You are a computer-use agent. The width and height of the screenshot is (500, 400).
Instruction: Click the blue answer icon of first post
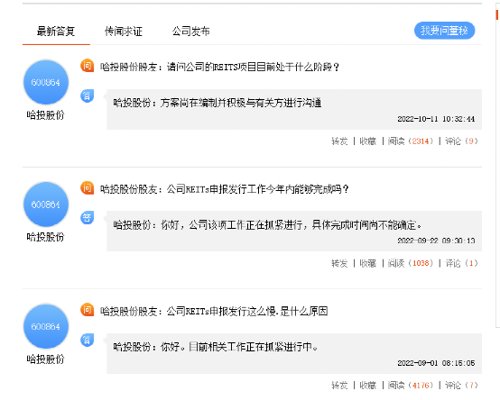87,96
